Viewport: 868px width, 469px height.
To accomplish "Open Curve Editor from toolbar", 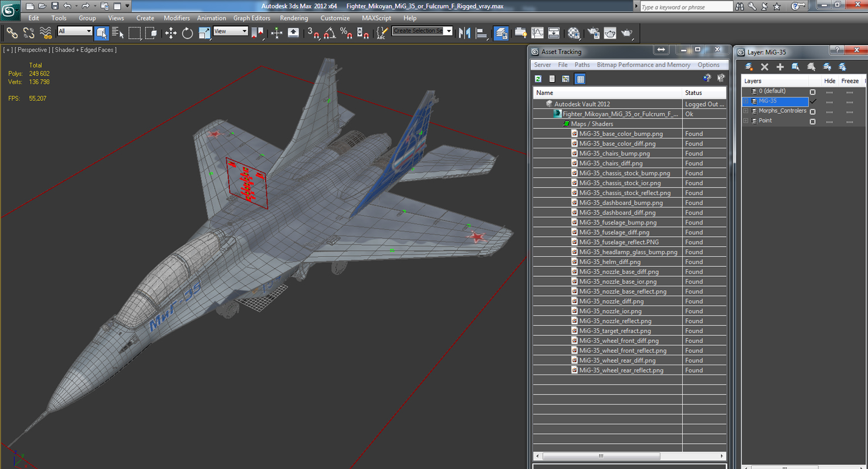I will (537, 33).
